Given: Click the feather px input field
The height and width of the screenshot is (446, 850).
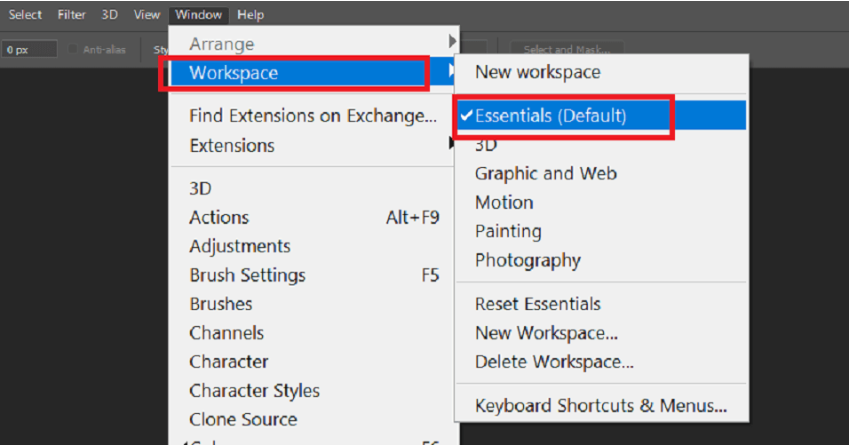Looking at the screenshot, I should (29, 49).
